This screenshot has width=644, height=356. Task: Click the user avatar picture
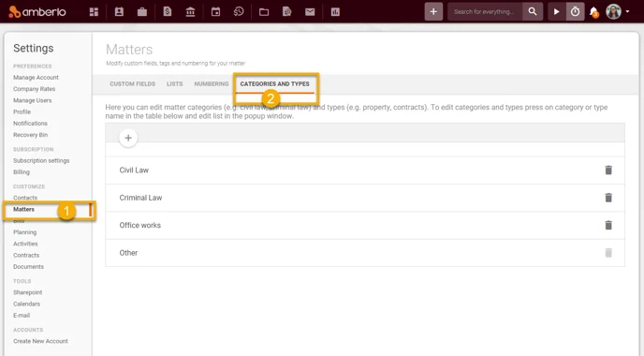614,12
